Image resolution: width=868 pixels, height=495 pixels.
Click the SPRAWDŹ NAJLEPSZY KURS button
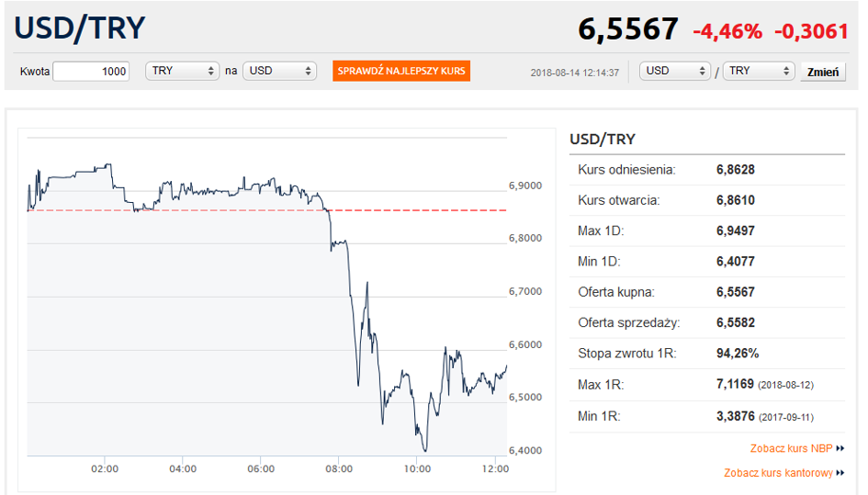coord(401,71)
